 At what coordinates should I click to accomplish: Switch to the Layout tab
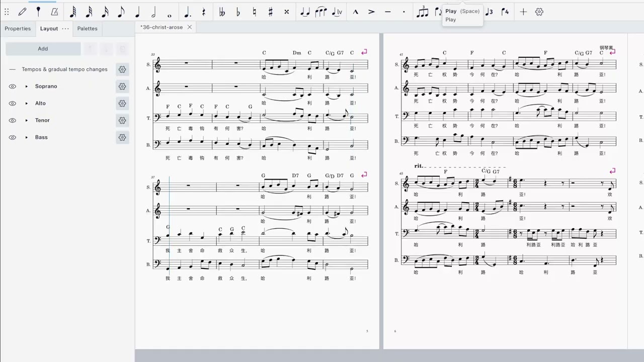tap(49, 29)
